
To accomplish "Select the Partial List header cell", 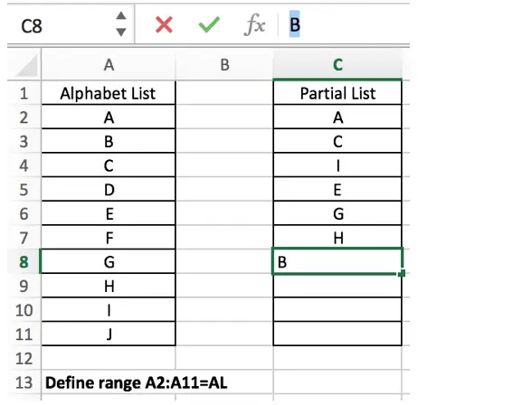I will (x=337, y=93).
